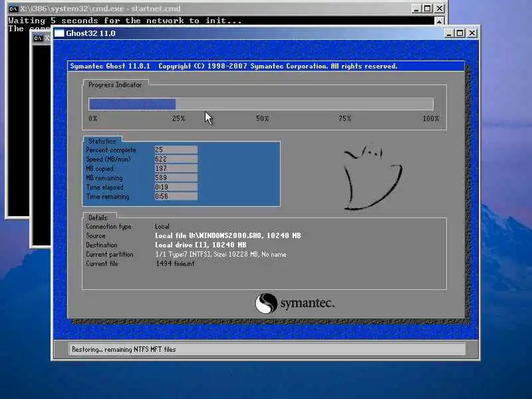Click the blue progress indicator bar
Image resolution: width=532 pixels, height=399 pixels.
132,104
